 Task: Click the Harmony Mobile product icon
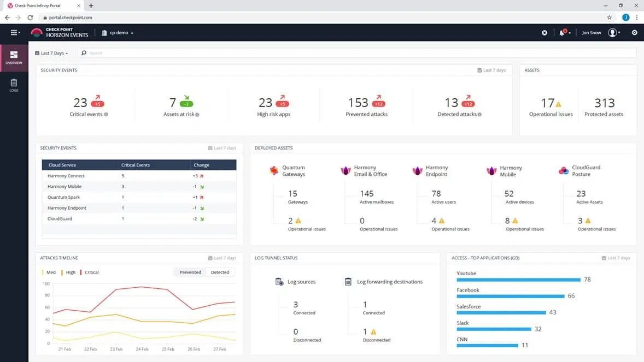[491, 171]
